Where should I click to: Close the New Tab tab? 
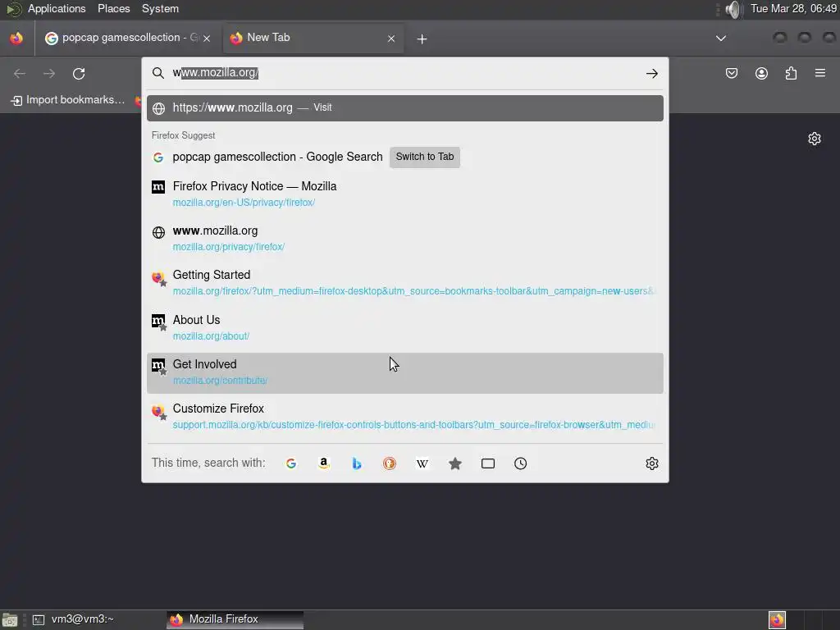pos(391,39)
